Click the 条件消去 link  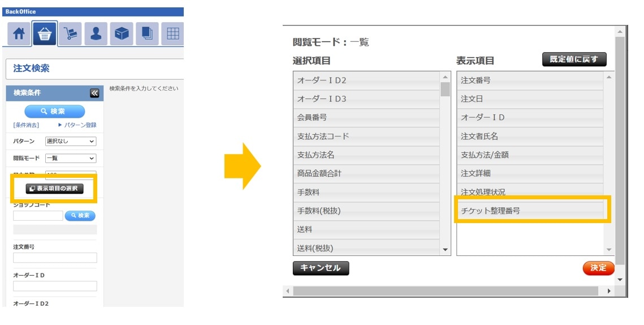(26, 125)
